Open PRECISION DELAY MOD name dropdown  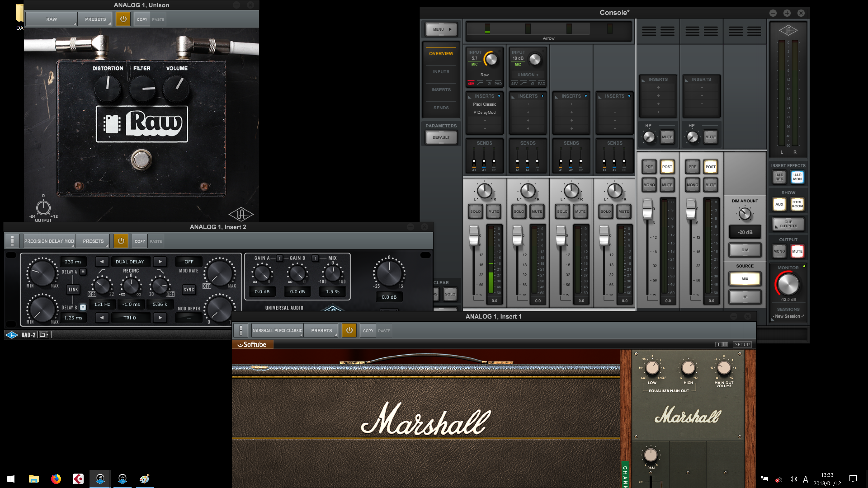pyautogui.click(x=49, y=241)
